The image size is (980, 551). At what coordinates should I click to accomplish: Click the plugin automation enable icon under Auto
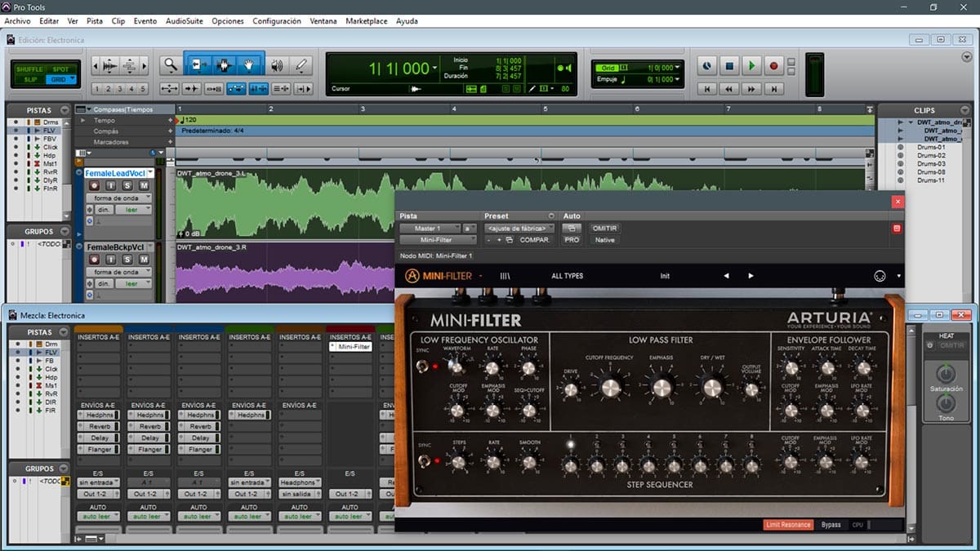pyautogui.click(x=572, y=229)
